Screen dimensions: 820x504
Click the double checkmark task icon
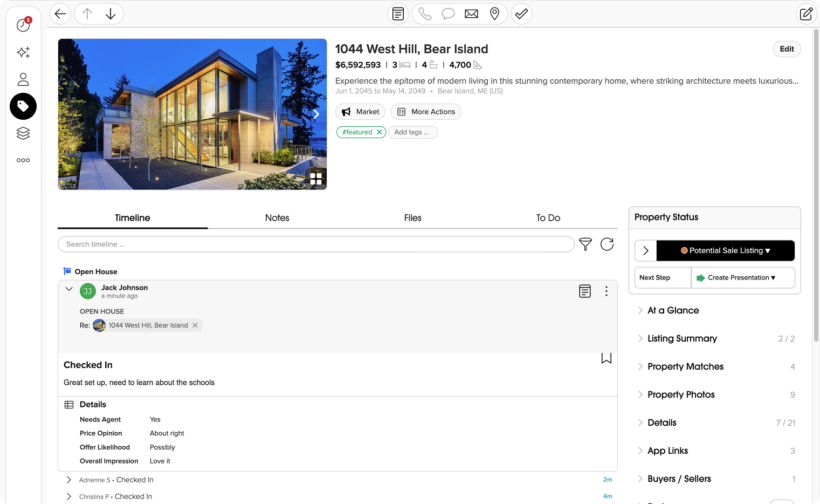coord(521,14)
